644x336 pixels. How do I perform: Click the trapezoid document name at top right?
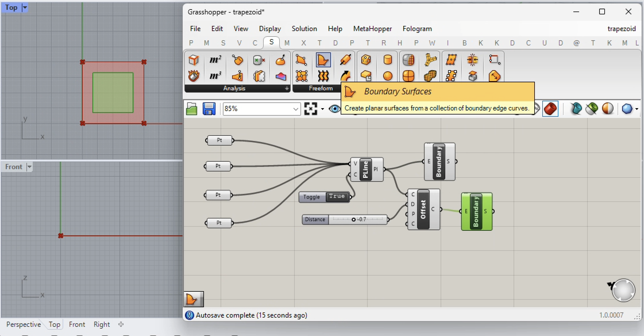622,29
